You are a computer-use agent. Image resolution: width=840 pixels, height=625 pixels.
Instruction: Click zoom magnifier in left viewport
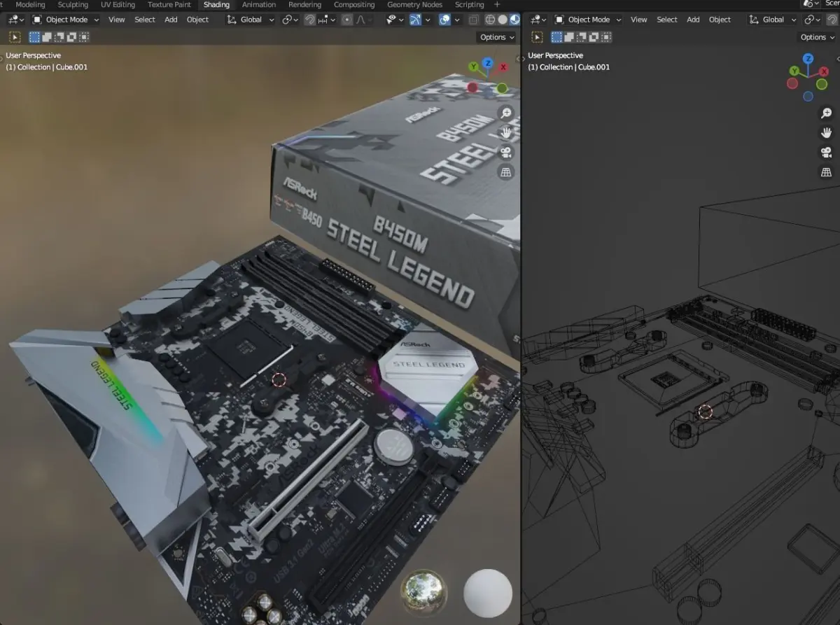506,113
